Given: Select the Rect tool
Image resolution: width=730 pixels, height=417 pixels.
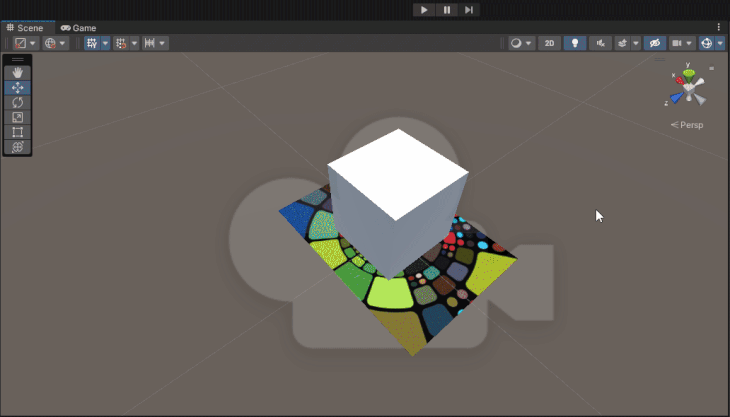Looking at the screenshot, I should point(18,132).
